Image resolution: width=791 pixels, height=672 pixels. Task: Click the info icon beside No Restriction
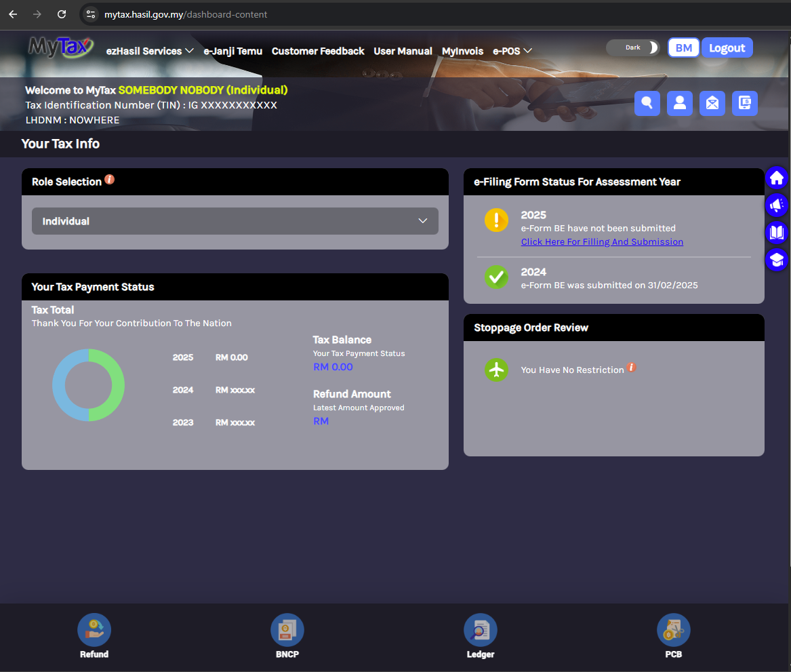pyautogui.click(x=631, y=368)
